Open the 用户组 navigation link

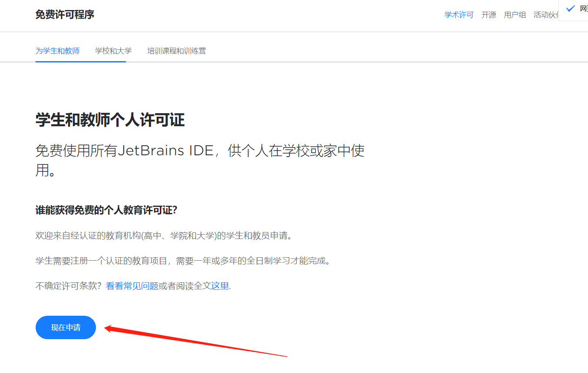515,14
